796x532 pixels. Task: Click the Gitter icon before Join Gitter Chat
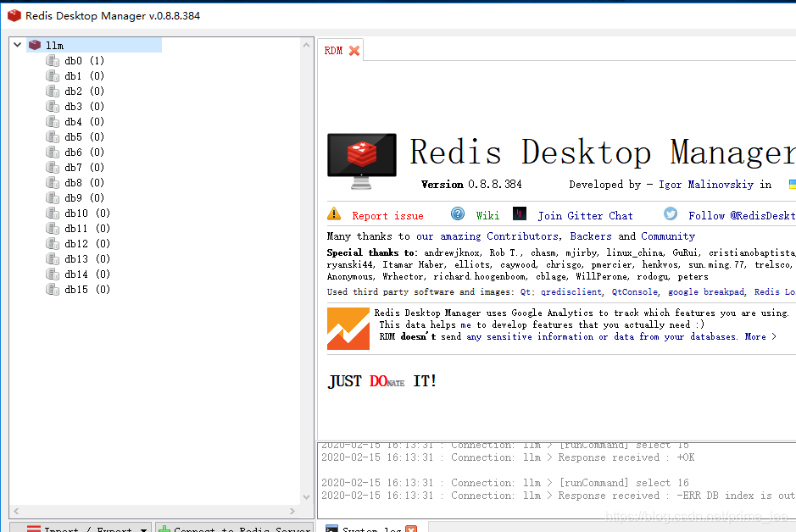coord(520,214)
